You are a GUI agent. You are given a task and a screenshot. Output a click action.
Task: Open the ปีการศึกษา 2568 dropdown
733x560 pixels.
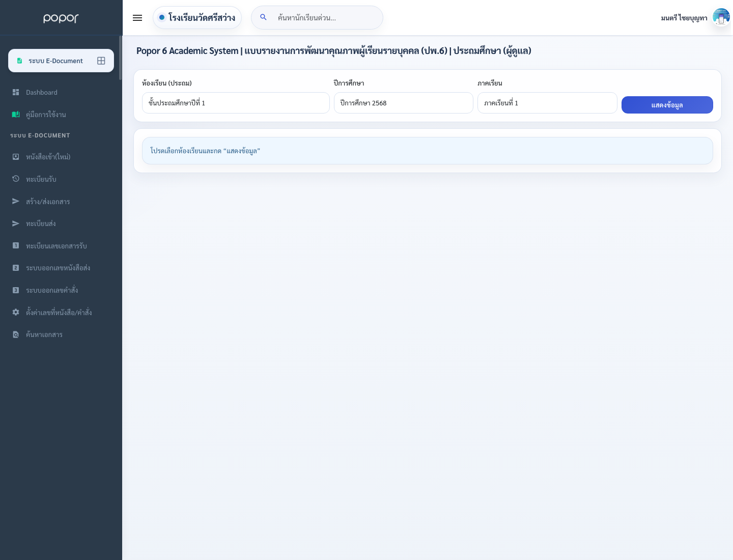[x=404, y=103]
